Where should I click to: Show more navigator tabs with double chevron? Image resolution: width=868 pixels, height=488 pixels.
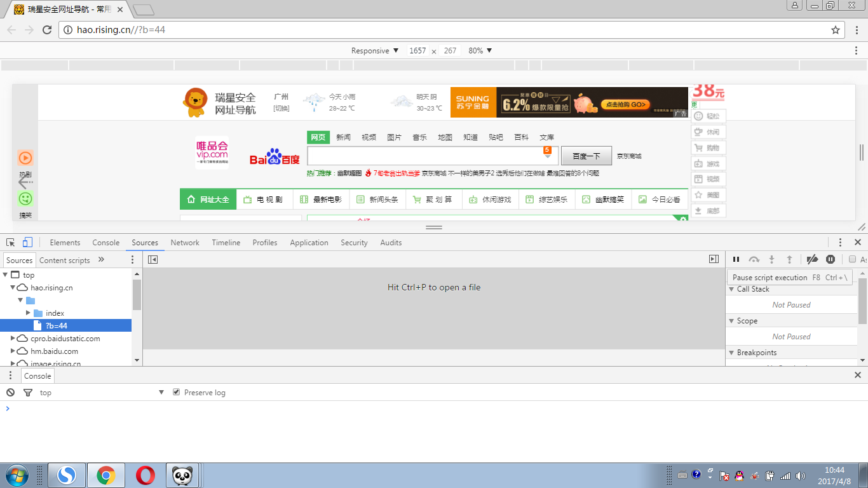point(101,259)
